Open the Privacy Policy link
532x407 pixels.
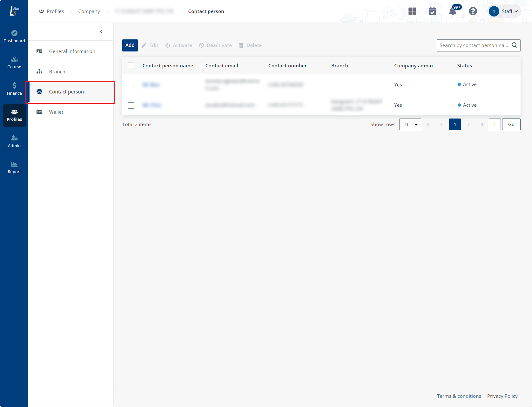(502, 396)
